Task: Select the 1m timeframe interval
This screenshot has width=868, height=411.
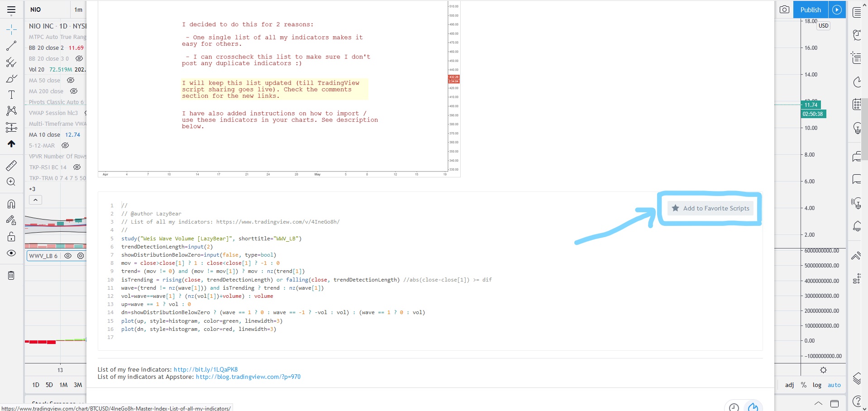Action: (x=78, y=10)
